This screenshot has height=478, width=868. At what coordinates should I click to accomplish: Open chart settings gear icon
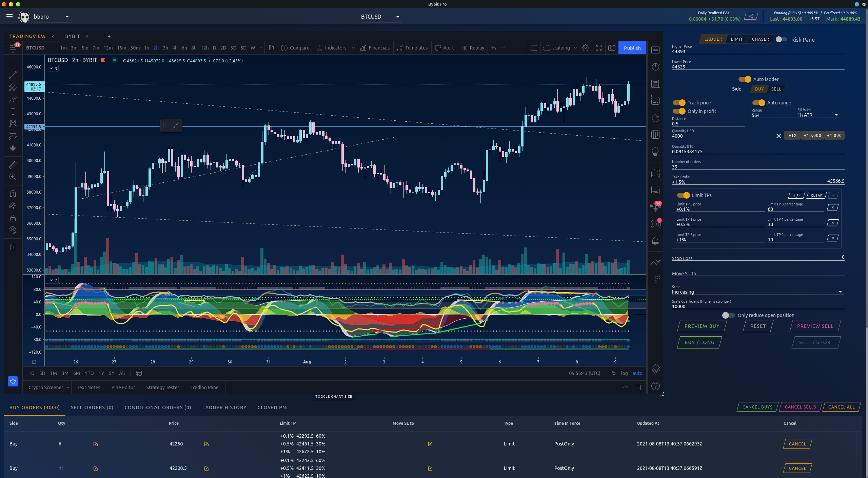coord(586,48)
